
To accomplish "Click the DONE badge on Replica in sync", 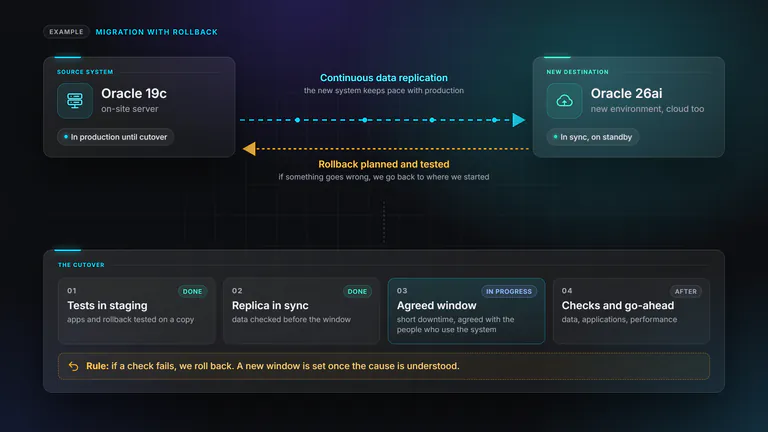I will [x=357, y=291].
